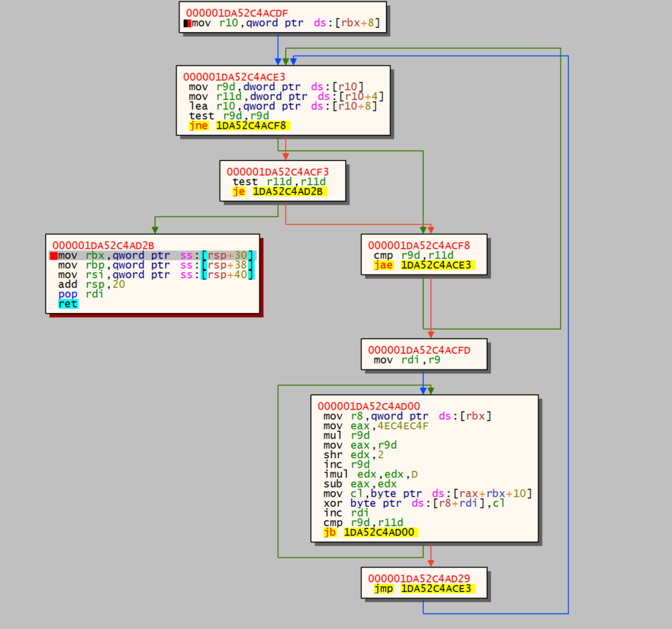Select the block header 000001DA52C4ACE3
Viewport: 672px width, 629px height.
234,76
